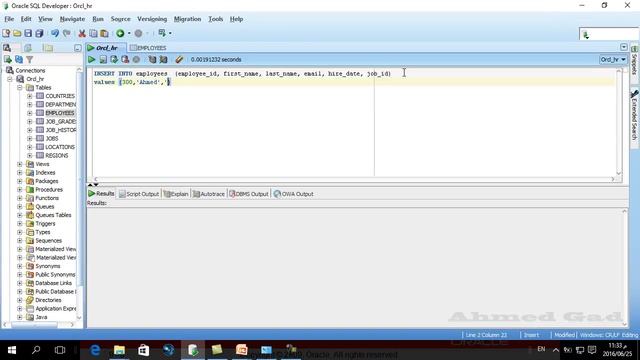Image resolution: width=640 pixels, height=360 pixels.
Task: Switch to the OWA Output tab
Action: (293, 194)
